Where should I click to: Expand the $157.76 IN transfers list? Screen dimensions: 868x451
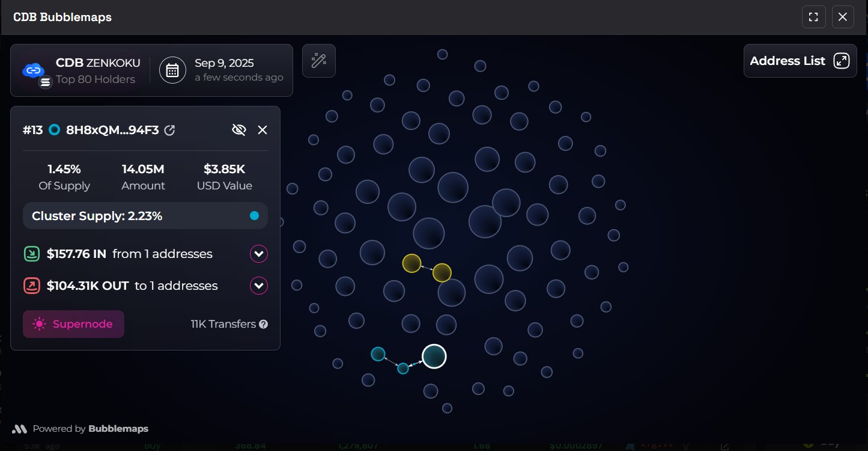259,254
